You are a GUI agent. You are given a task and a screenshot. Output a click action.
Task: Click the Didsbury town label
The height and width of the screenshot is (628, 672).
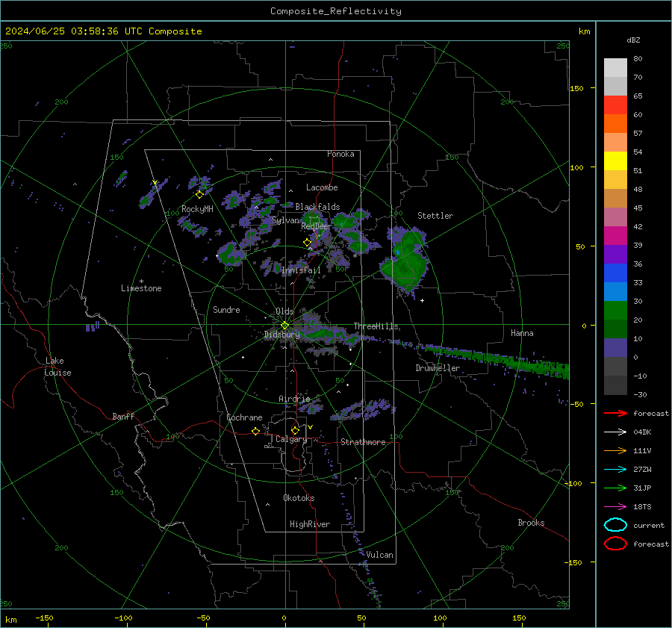click(281, 335)
